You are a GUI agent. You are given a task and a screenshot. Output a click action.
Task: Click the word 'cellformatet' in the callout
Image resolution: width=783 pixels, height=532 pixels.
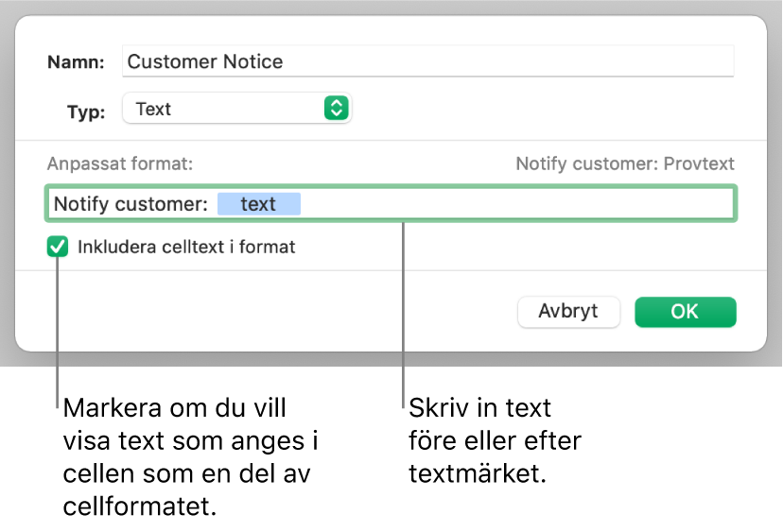[x=138, y=507]
